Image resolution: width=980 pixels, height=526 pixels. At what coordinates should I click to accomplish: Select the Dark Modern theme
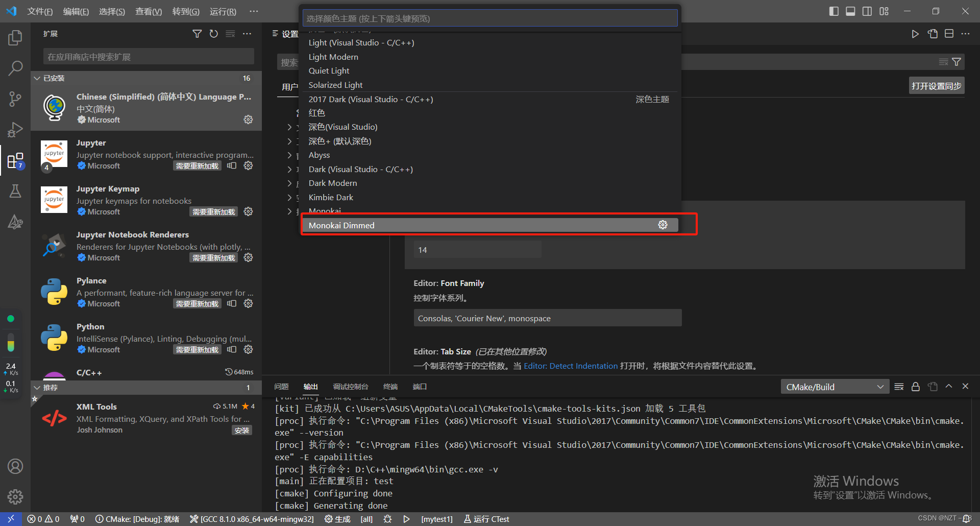[490, 183]
